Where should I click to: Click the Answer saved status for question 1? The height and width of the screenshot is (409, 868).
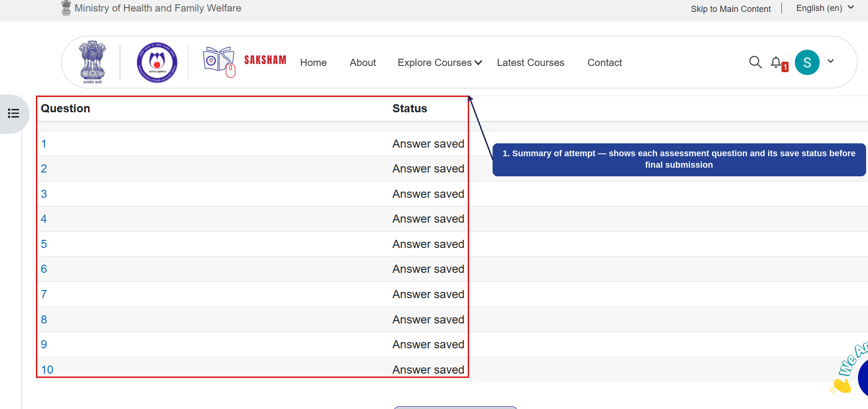(428, 144)
